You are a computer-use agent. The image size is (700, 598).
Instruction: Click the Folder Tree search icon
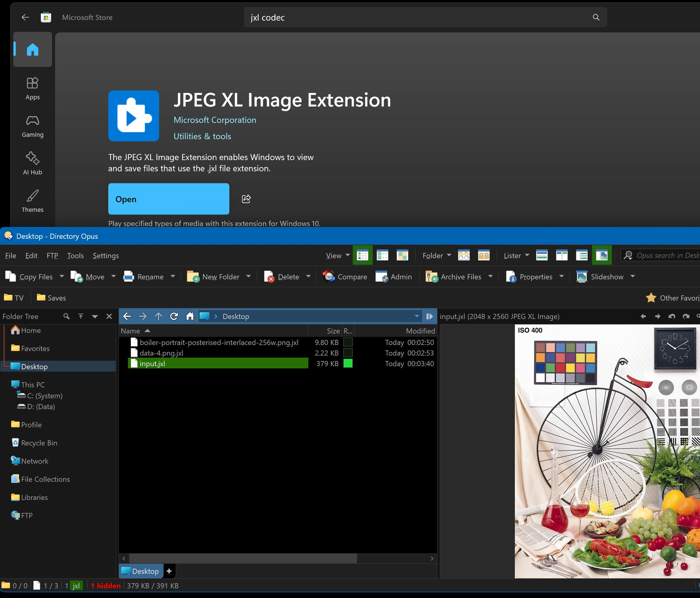pos(66,316)
